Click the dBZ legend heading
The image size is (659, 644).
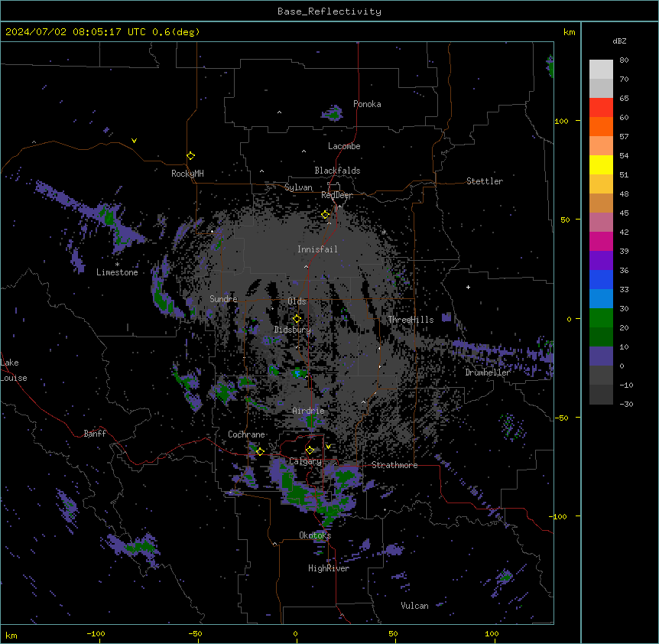619,41
